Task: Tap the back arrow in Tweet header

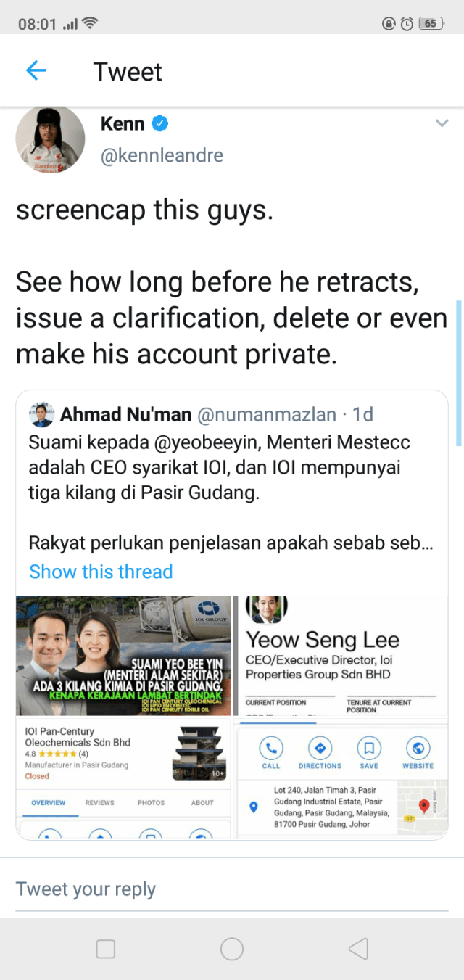Action: pos(36,70)
